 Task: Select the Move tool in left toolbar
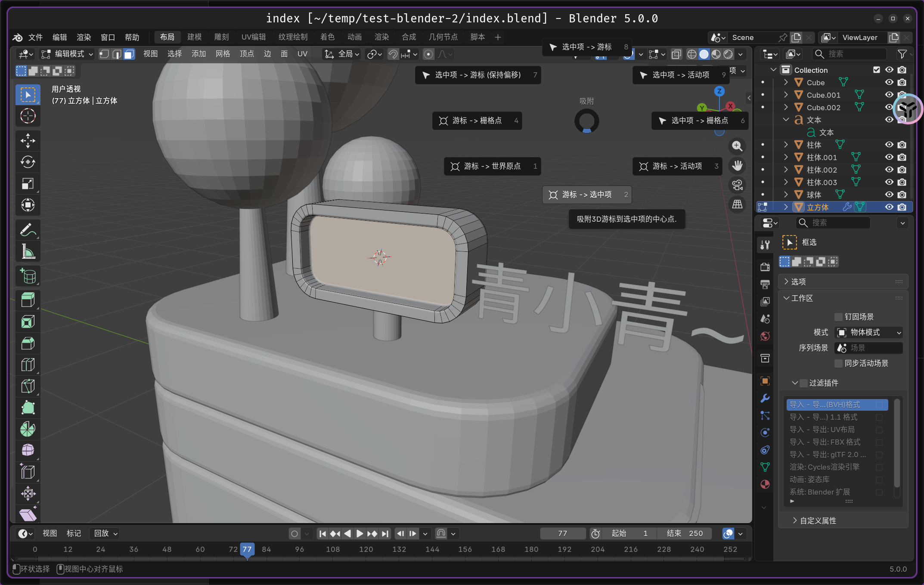[x=28, y=141]
